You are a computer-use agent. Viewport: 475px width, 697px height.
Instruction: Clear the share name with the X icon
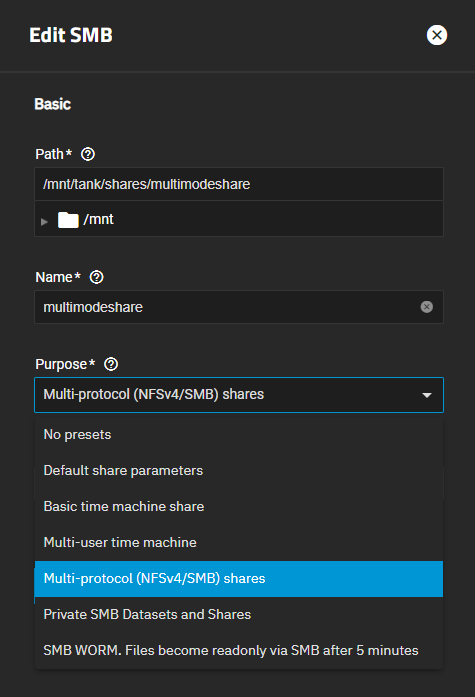427,307
